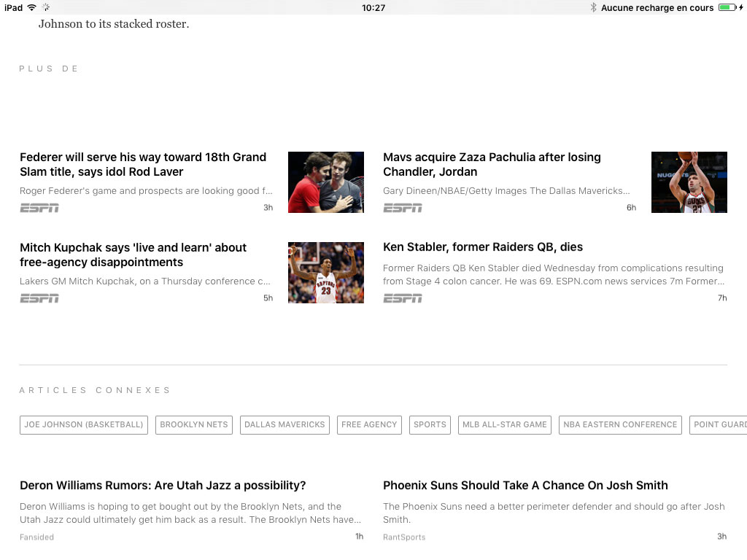Tap 'Aucune recharge en cours' status text
The image size is (747, 560).
[657, 7]
